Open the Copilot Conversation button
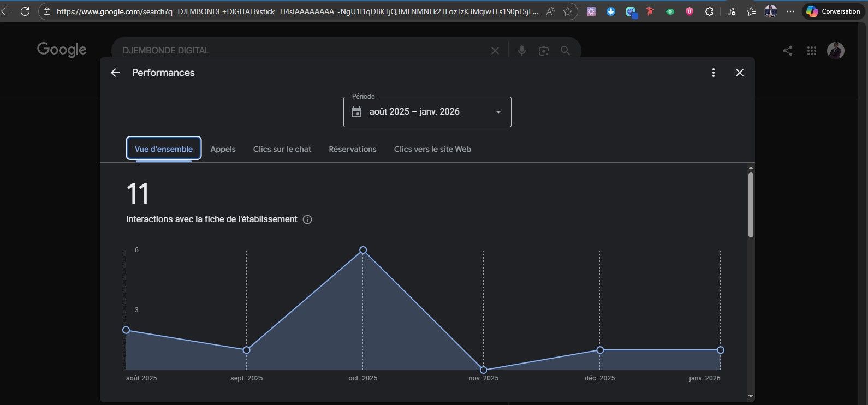Image resolution: width=868 pixels, height=405 pixels. (833, 11)
